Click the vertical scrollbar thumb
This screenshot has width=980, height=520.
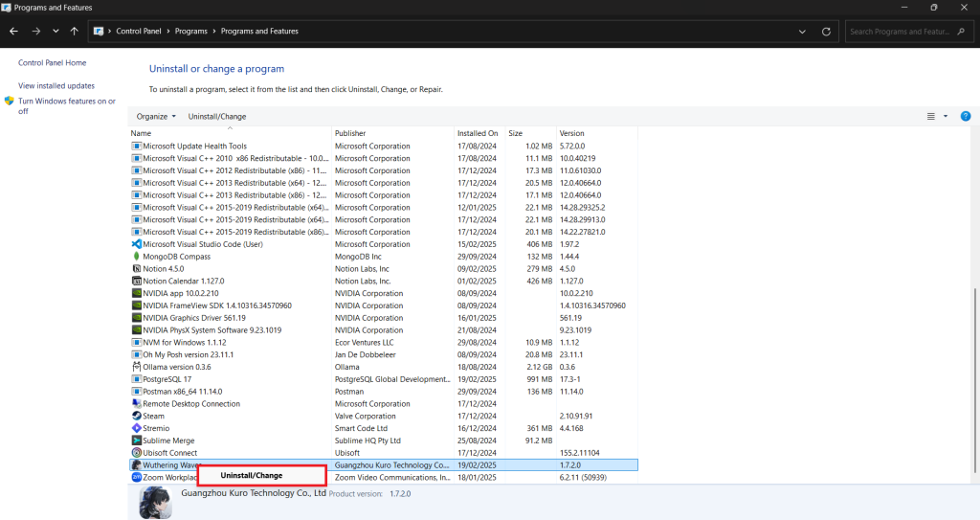tap(975, 382)
